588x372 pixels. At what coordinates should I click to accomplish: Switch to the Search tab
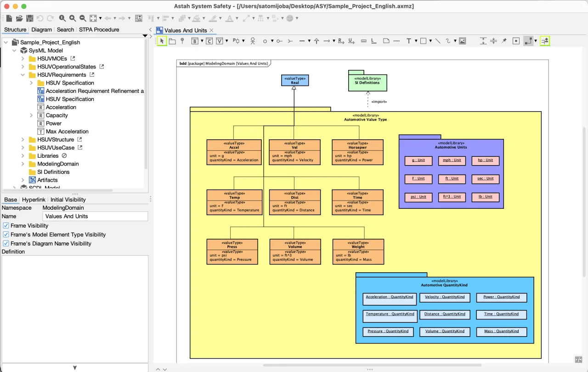point(65,29)
